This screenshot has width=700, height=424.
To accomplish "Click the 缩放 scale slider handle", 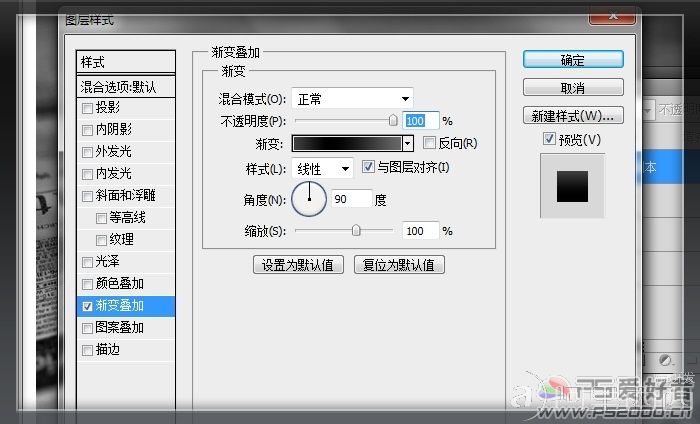I will tap(356, 231).
